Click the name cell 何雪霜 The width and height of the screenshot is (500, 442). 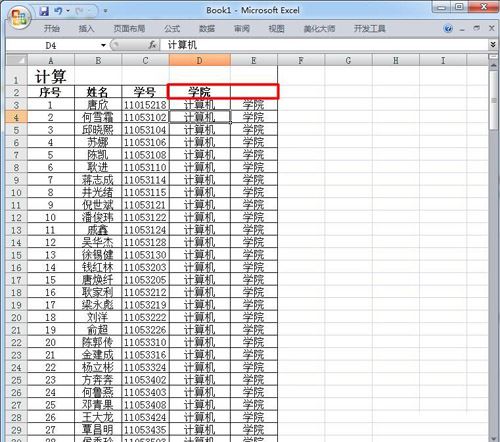click(98, 117)
